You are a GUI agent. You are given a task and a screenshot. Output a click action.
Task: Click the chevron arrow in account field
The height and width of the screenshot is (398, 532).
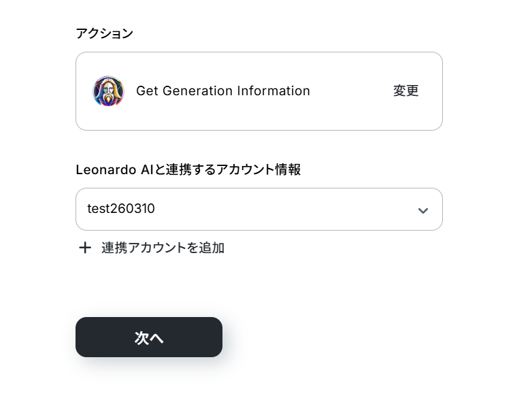[422, 210]
